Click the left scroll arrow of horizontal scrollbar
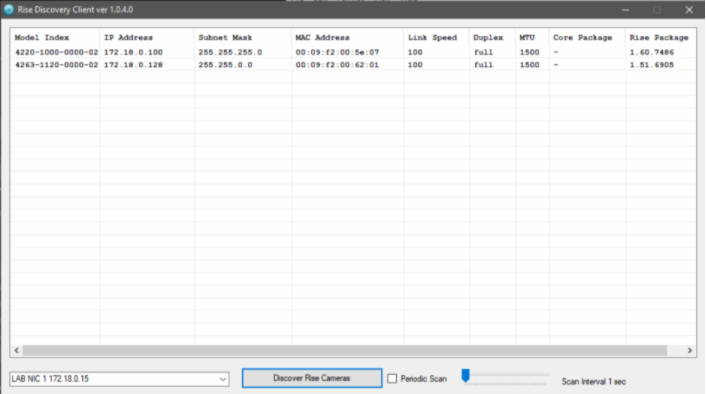Viewport: 706px width, 394px height. click(x=17, y=350)
